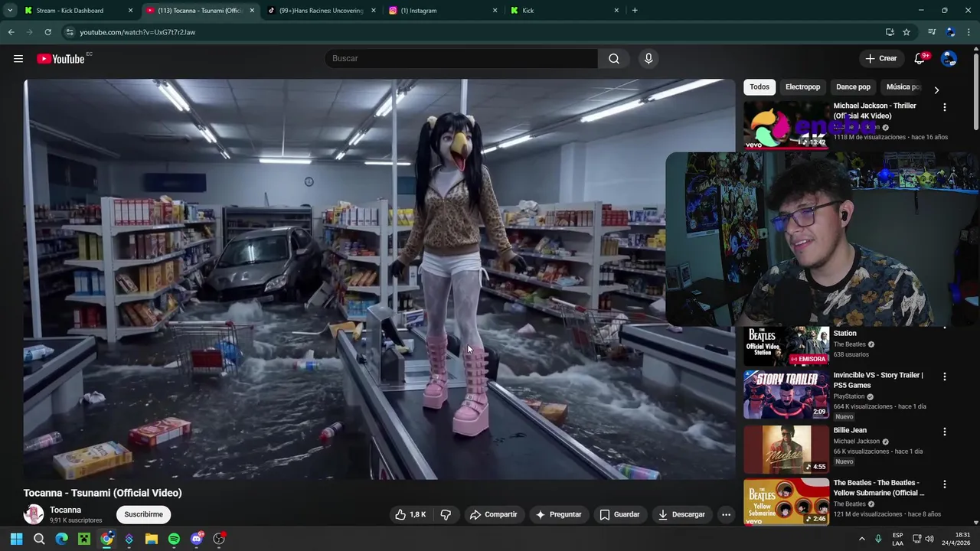The width and height of the screenshot is (980, 551).
Task: Click the YouTube Buscar search field
Action: click(461, 59)
